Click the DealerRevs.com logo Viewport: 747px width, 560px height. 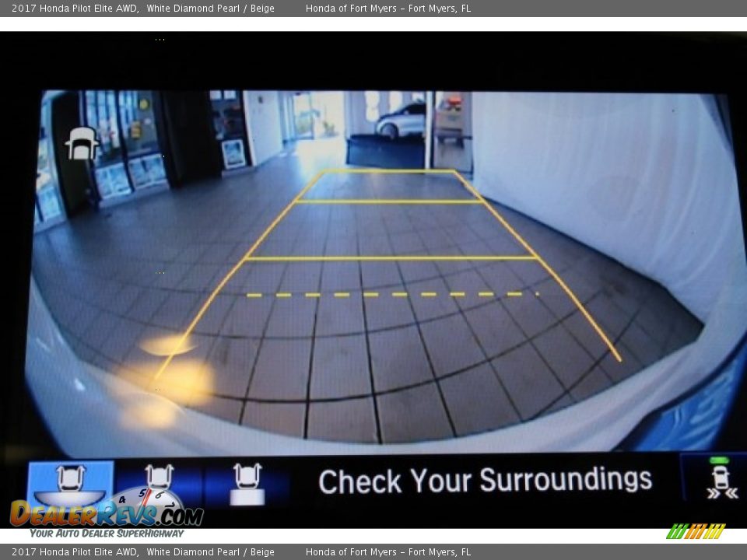click(107, 513)
